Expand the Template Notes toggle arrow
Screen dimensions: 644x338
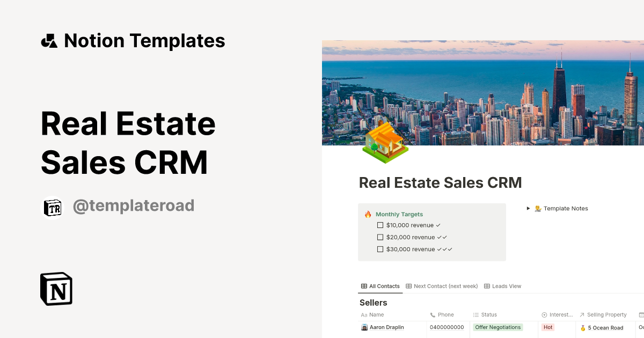(x=528, y=208)
